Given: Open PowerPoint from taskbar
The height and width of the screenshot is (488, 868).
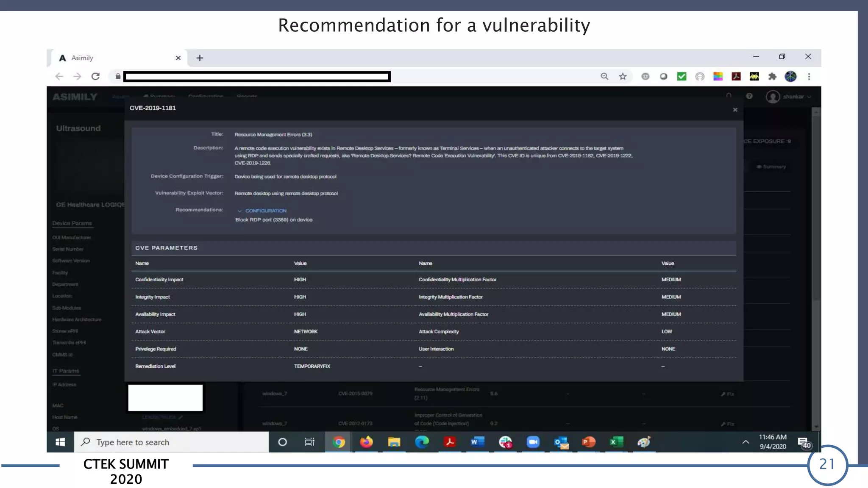Looking at the screenshot, I should (589, 442).
